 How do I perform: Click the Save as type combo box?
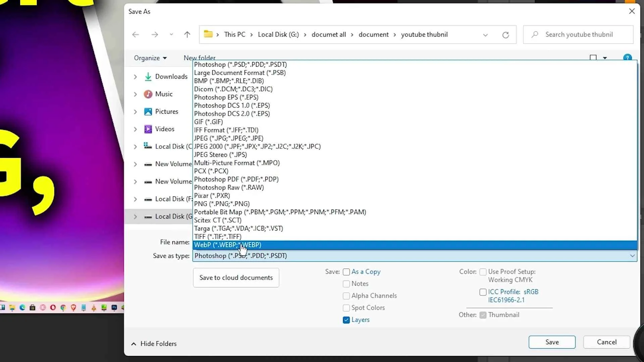(x=415, y=256)
